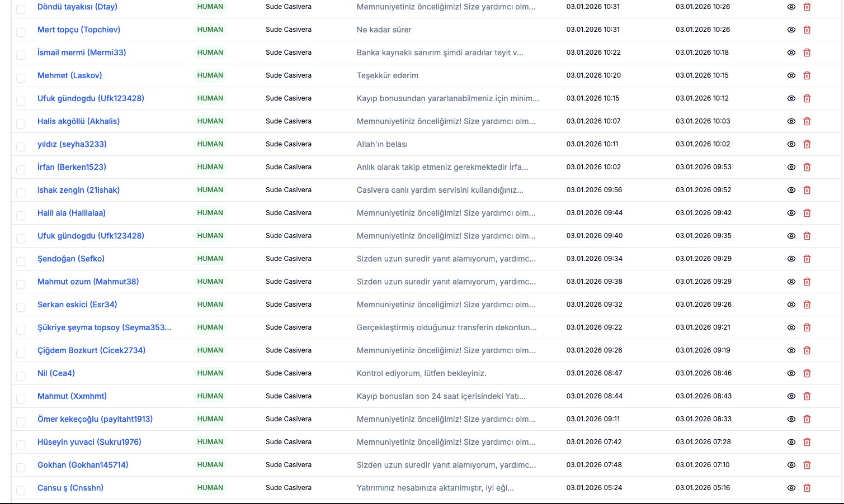
Task: Open message preview 'Kontrol ediyorum, lütfen bekleyiniz.'
Action: click(x=421, y=373)
